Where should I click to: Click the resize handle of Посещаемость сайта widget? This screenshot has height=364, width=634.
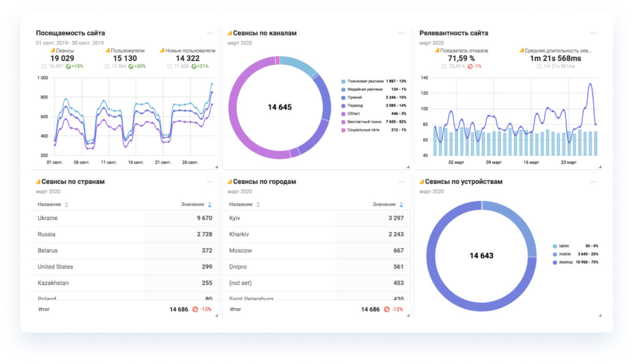[217, 167]
